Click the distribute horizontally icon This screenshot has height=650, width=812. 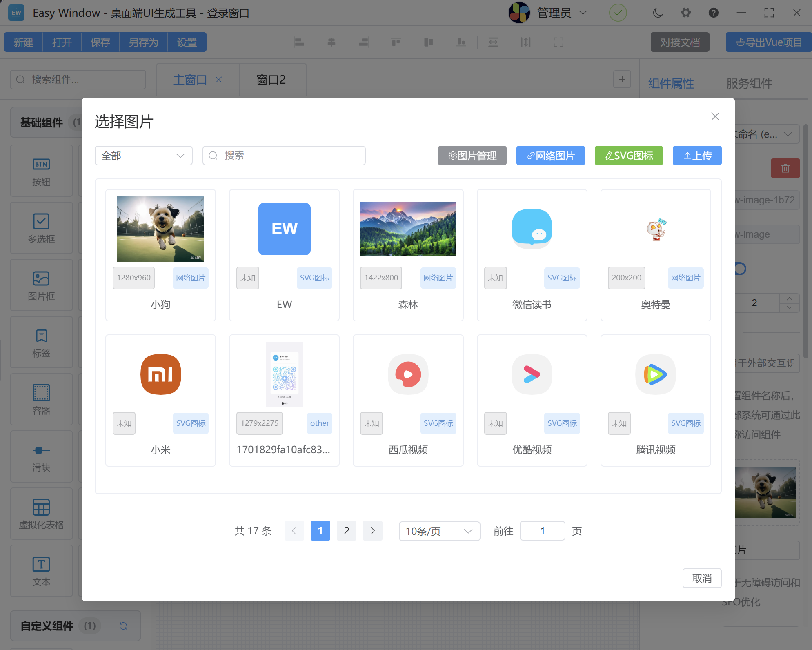click(493, 42)
